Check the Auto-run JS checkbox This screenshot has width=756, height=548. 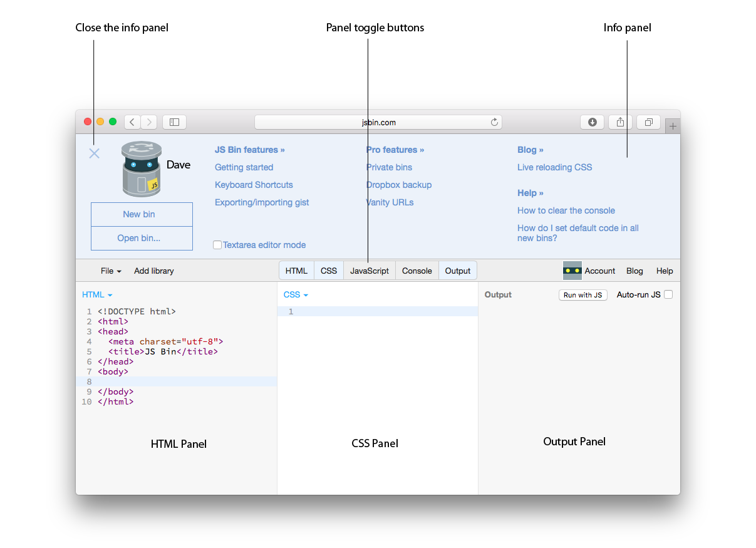[x=668, y=294]
